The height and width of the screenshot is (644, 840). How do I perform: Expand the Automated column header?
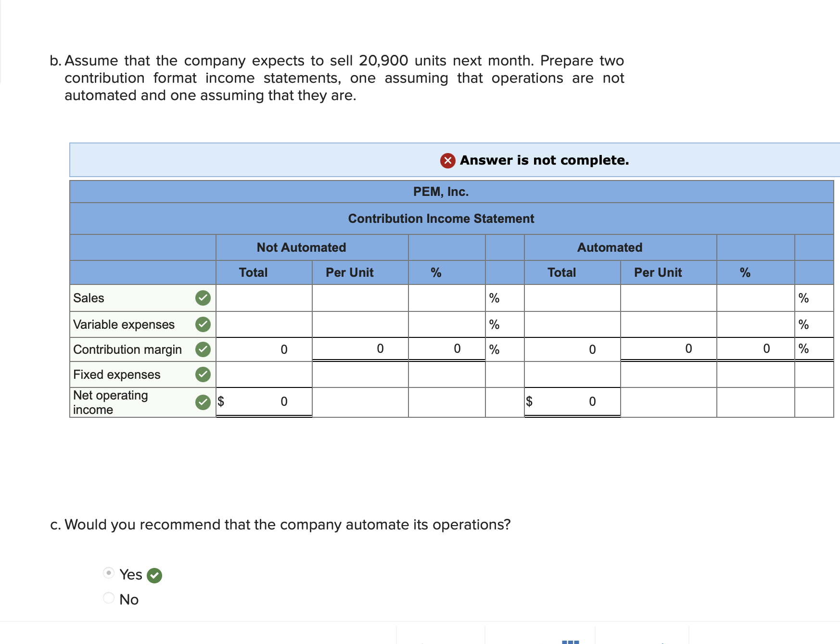[x=610, y=247]
